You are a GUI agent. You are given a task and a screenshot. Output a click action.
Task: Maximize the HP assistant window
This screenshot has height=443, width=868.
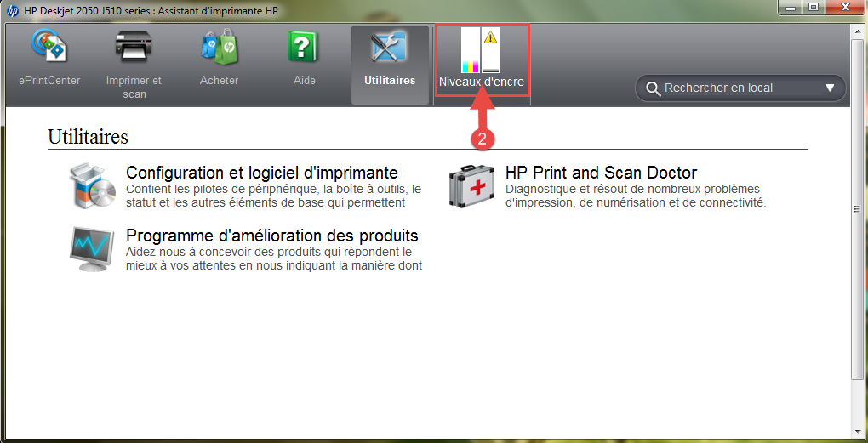click(814, 8)
